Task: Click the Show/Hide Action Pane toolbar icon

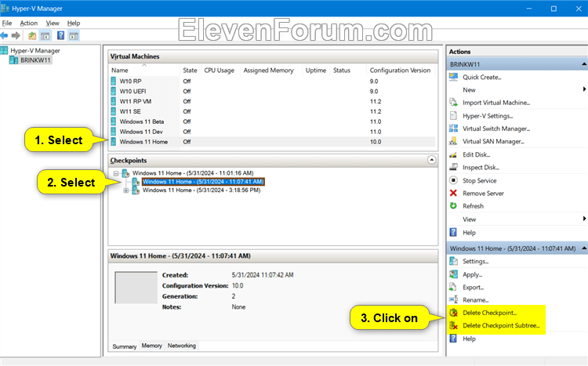Action: pos(74,36)
